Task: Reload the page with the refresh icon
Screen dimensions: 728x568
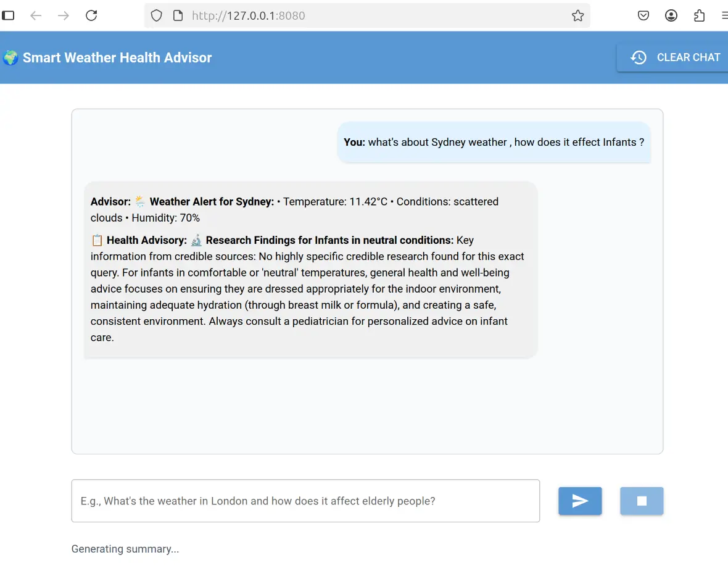Action: (x=91, y=15)
